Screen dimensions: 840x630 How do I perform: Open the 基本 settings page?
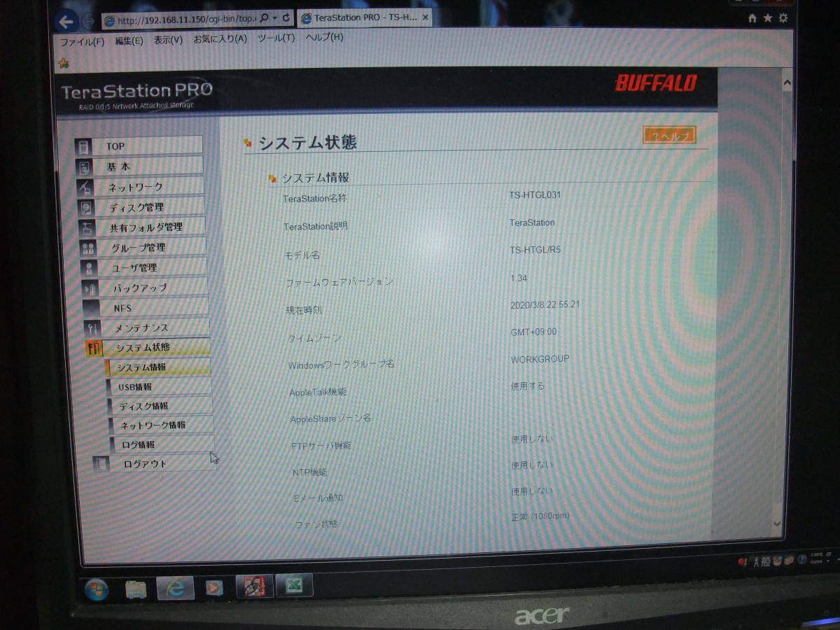click(148, 167)
